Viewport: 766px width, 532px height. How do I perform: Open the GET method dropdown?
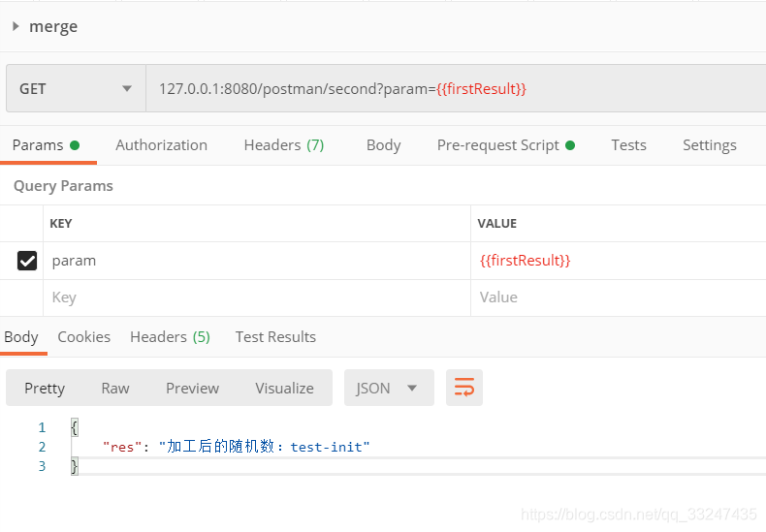point(76,89)
